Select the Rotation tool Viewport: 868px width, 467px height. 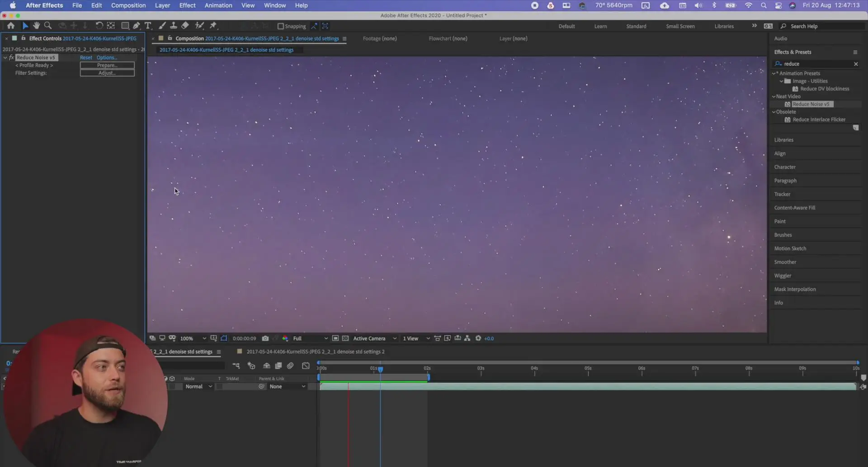tap(99, 26)
